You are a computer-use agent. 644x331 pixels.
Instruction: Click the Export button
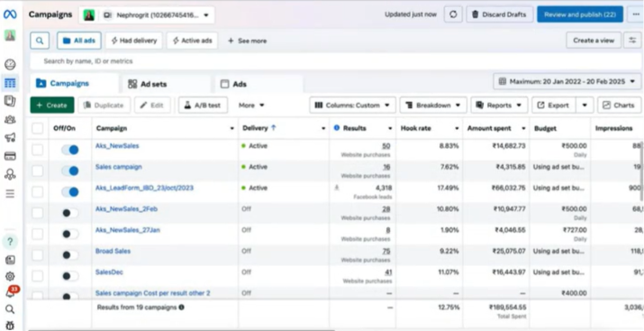[x=555, y=106]
